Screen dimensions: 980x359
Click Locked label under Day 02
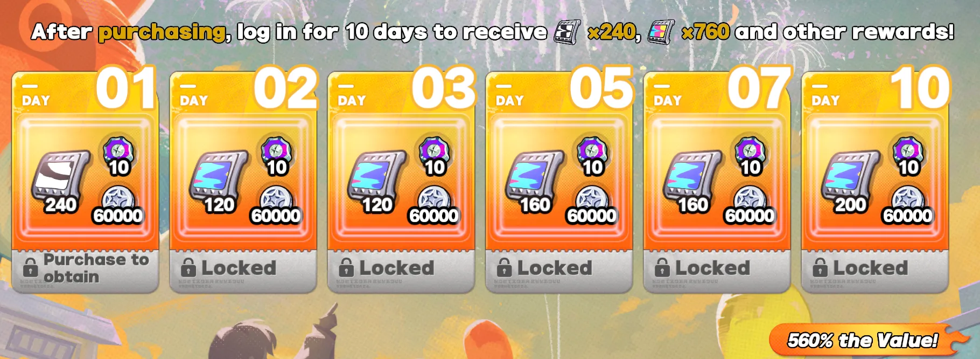[x=239, y=268]
